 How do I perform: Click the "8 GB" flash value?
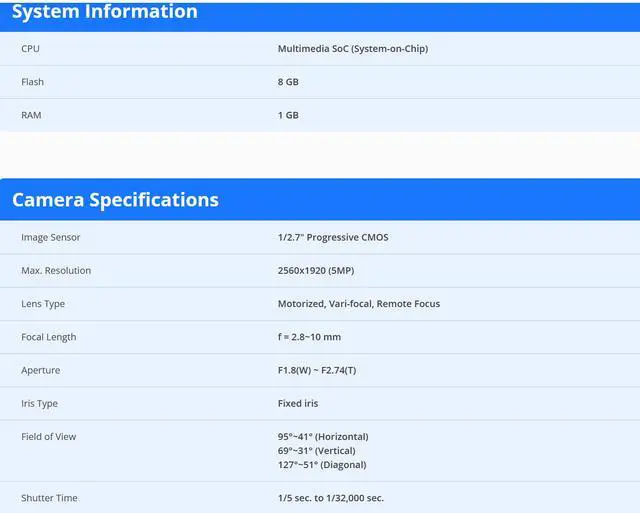pos(288,82)
